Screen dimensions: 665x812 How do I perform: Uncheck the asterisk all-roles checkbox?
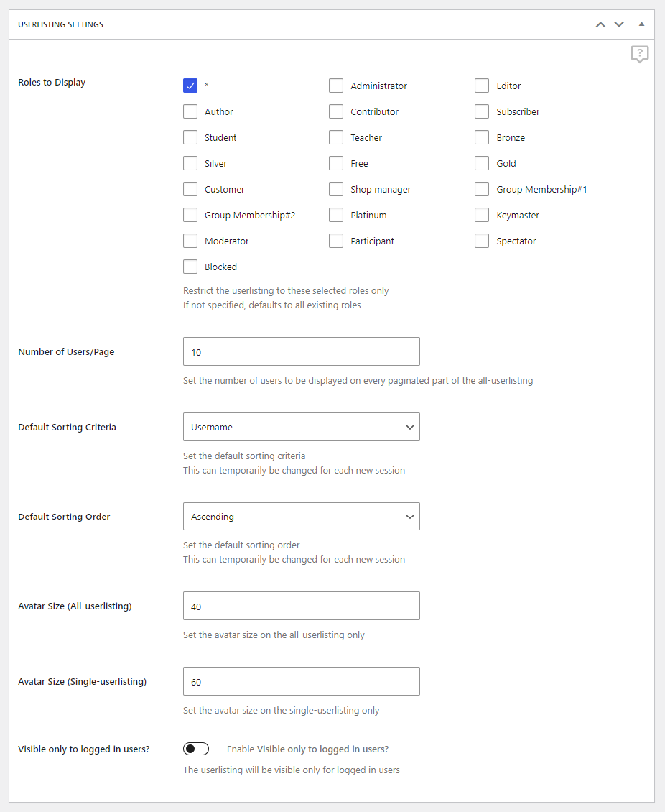(190, 86)
